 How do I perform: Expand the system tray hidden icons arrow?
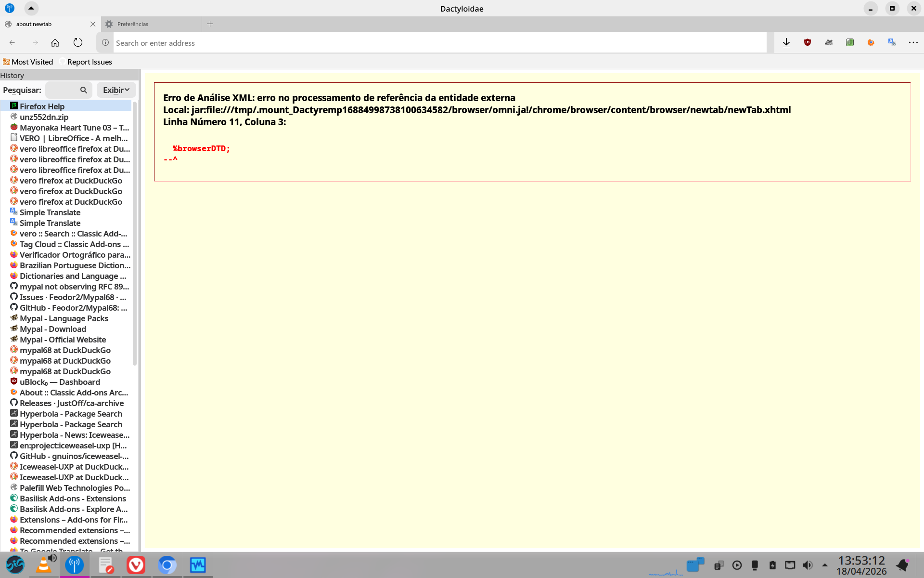pos(825,565)
